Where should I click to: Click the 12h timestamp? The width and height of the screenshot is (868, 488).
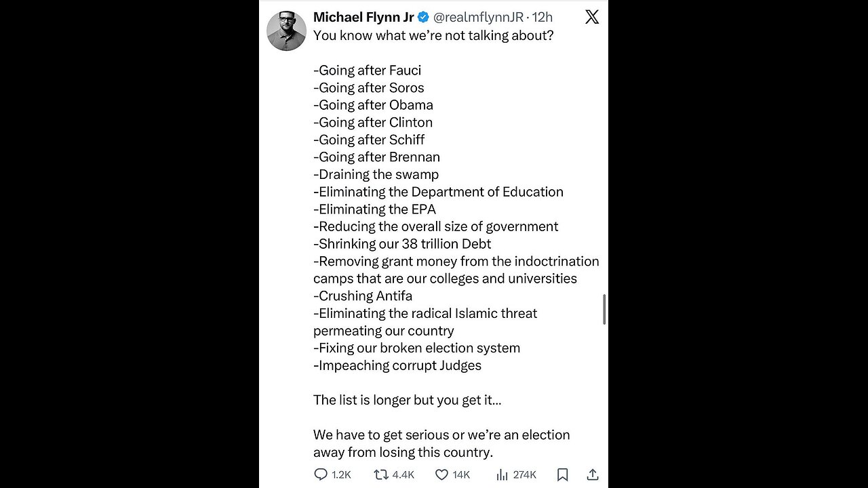[x=543, y=17]
